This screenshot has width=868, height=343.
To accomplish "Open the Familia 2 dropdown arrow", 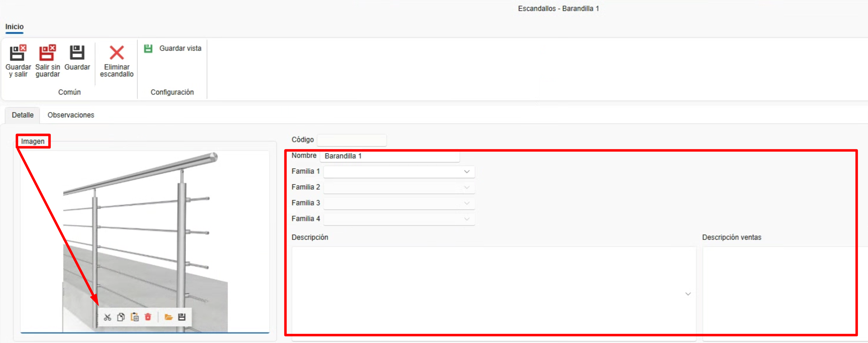I will (466, 187).
